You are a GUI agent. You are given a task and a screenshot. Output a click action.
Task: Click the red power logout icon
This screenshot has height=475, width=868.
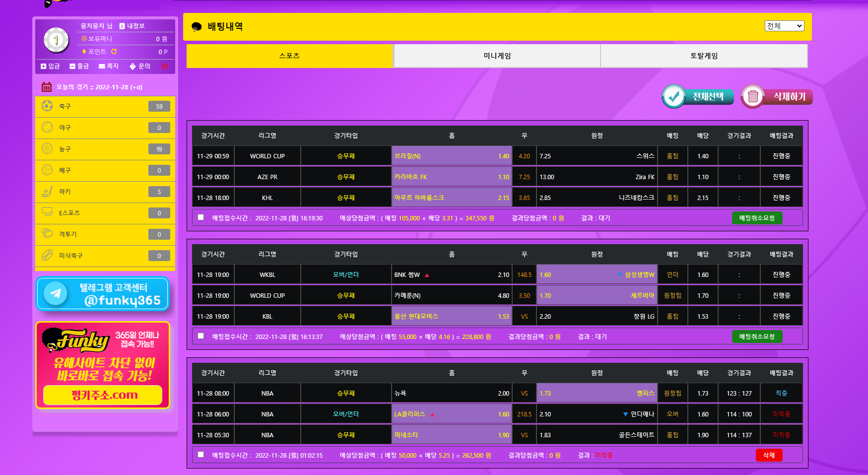165,66
